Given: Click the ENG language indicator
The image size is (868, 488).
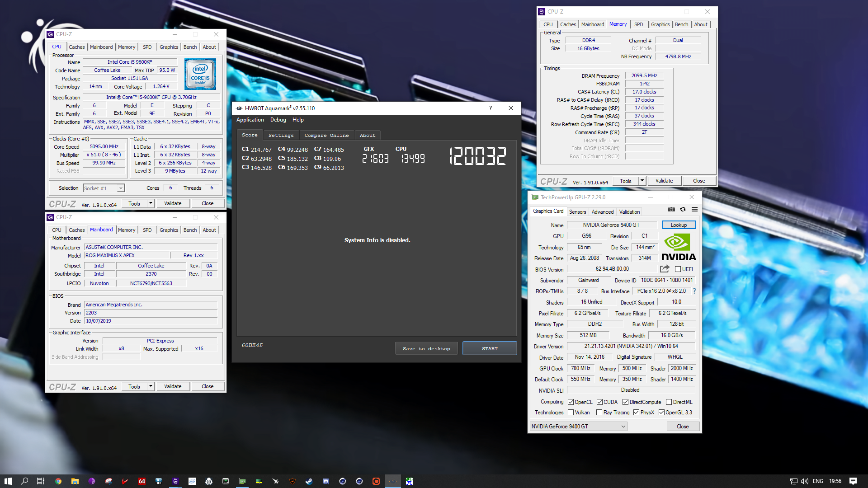Looking at the screenshot, I should point(818,481).
